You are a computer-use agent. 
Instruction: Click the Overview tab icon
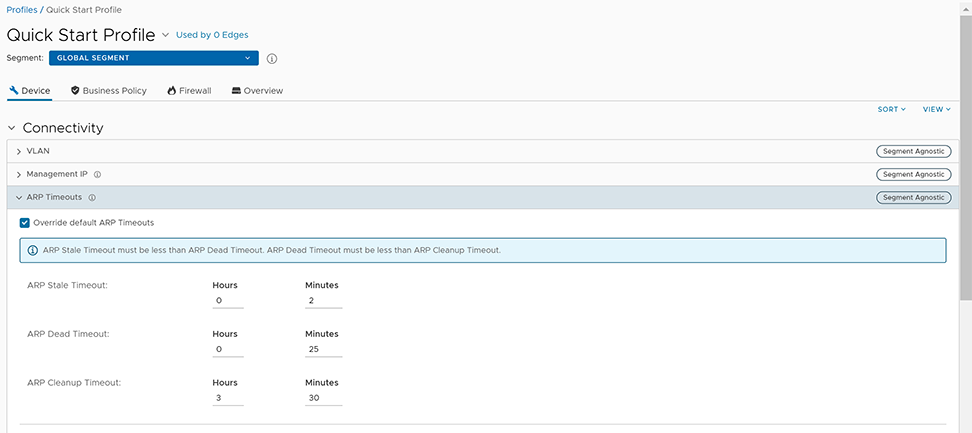click(x=236, y=91)
